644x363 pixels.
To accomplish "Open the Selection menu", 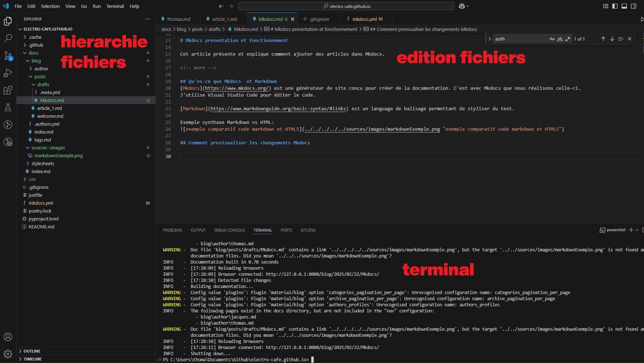I will click(50, 6).
